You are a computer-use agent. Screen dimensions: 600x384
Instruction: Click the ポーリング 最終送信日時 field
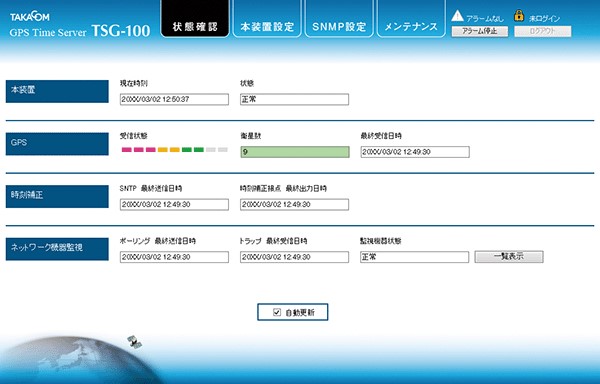[x=174, y=257]
